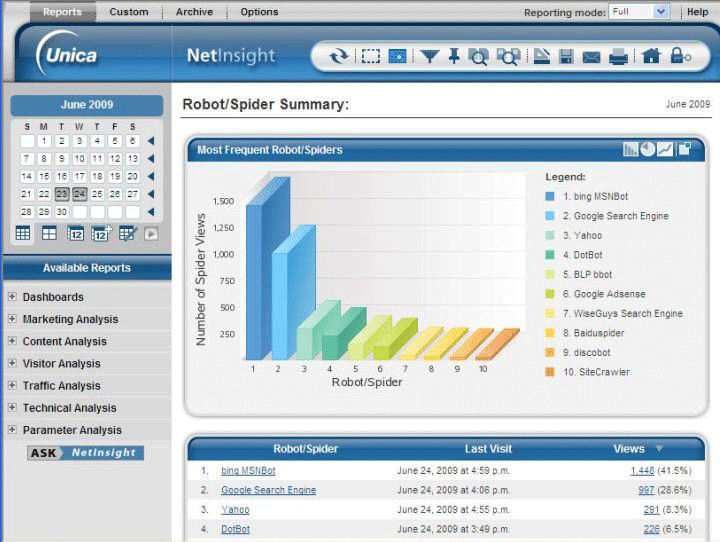Click the 226 views link for DotBot
Viewport: 720px width, 542px height.
point(651,529)
